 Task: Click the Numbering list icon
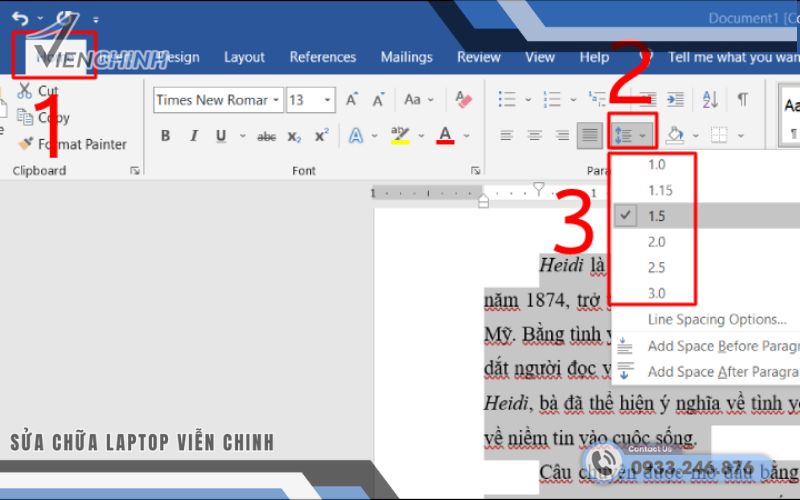click(x=552, y=99)
